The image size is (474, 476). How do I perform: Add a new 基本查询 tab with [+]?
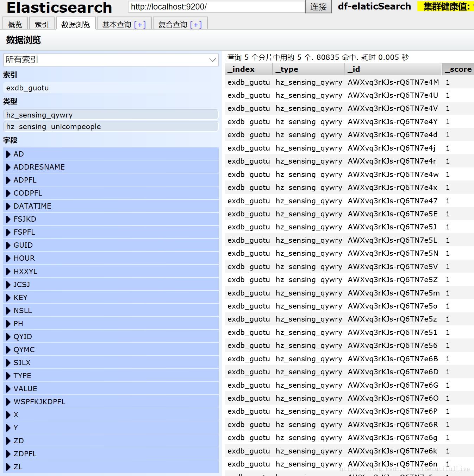[140, 25]
